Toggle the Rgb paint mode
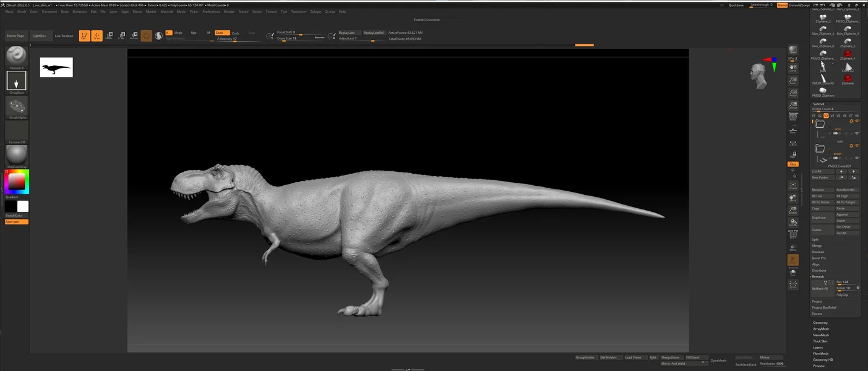868x371 pixels. tap(193, 33)
